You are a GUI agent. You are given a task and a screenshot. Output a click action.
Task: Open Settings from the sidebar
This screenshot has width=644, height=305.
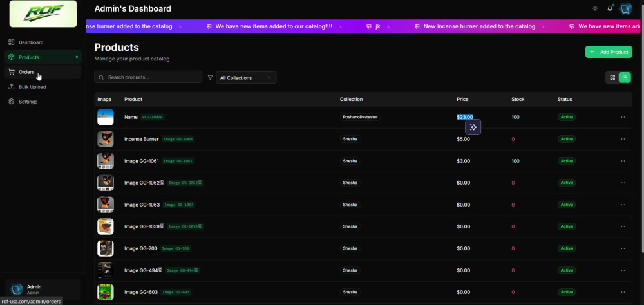43,102
